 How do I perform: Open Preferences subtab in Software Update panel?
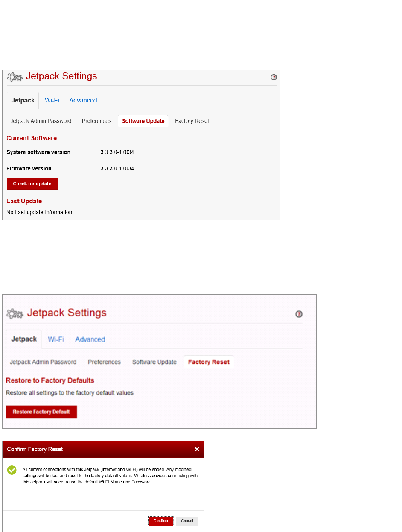click(96, 121)
